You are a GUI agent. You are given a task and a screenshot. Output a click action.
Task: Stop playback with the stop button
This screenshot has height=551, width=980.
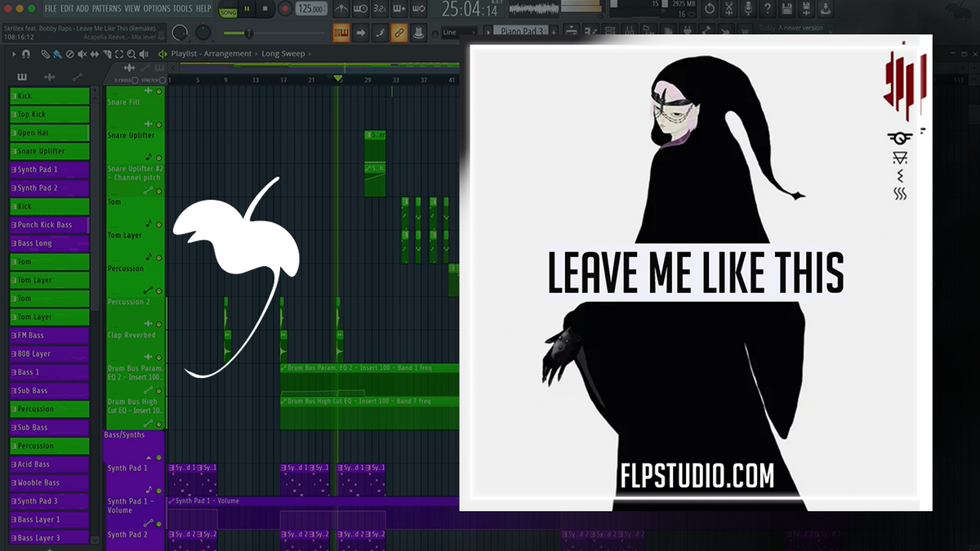point(265,9)
